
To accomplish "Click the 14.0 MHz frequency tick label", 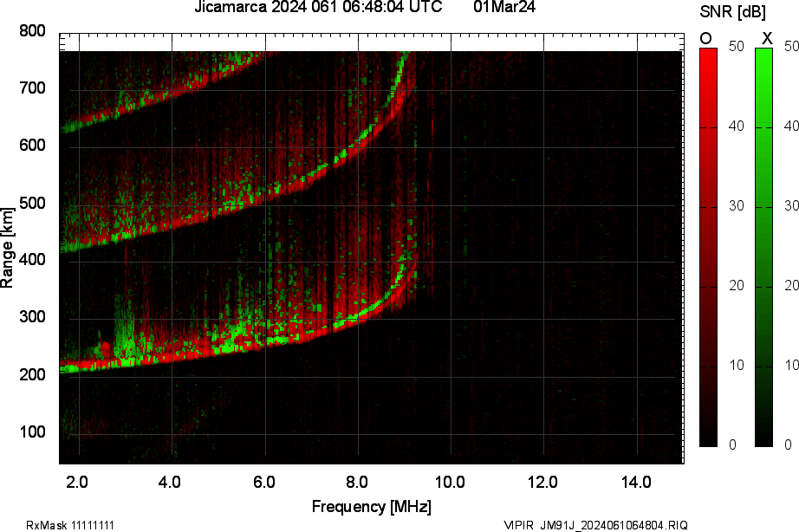I will [x=636, y=482].
